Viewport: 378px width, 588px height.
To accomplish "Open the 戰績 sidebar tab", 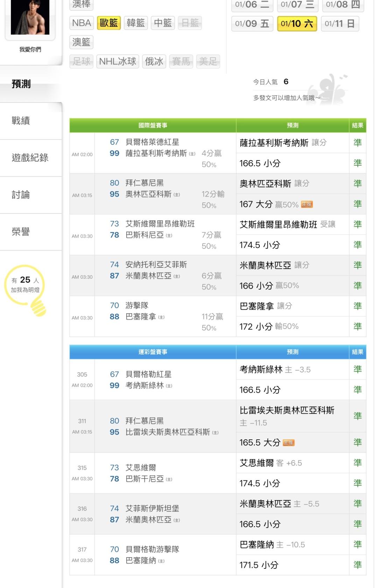I will point(21,121).
